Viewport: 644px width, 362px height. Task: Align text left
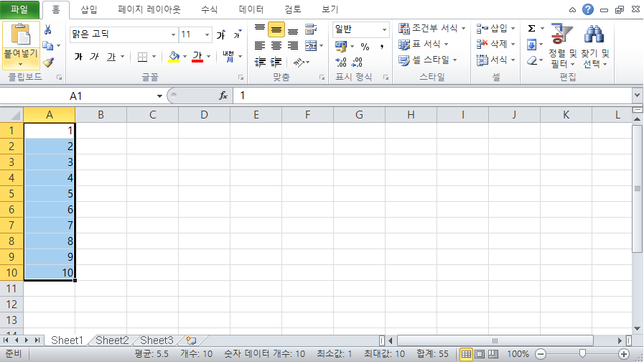260,46
